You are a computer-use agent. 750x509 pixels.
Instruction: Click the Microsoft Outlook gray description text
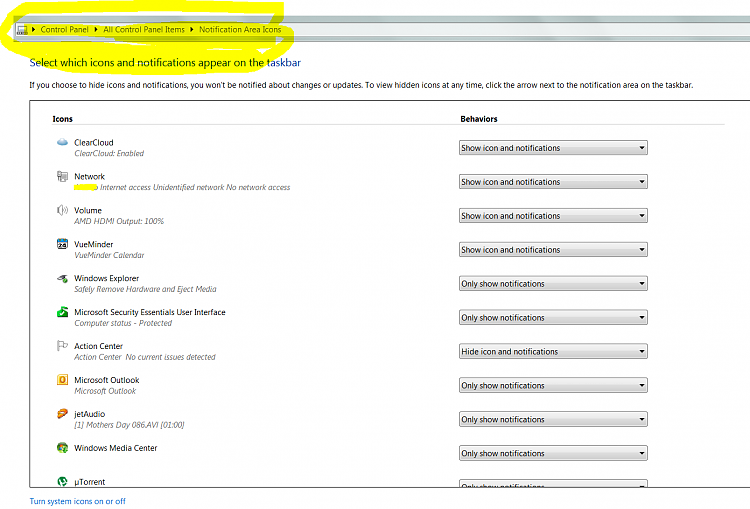coord(105,391)
